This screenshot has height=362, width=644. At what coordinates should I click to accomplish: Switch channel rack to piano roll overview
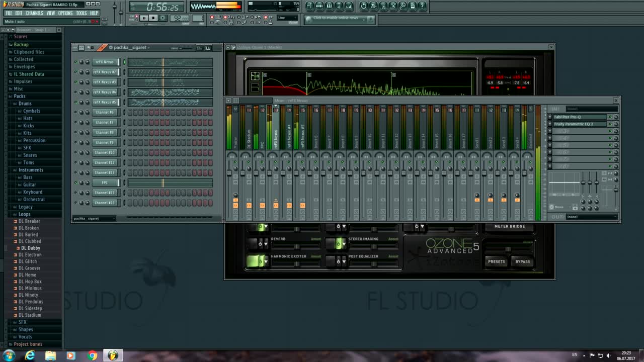click(208, 48)
